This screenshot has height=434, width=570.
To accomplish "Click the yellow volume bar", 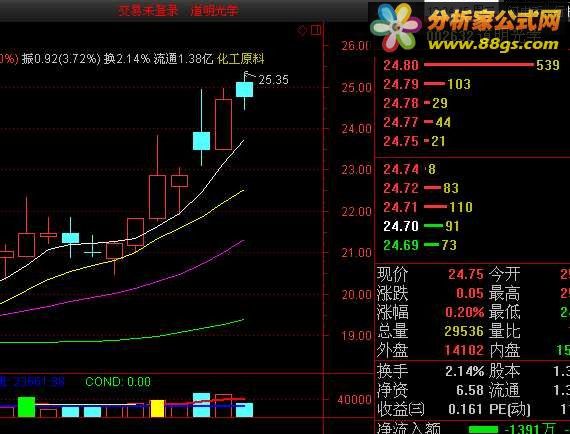I will click(157, 408).
